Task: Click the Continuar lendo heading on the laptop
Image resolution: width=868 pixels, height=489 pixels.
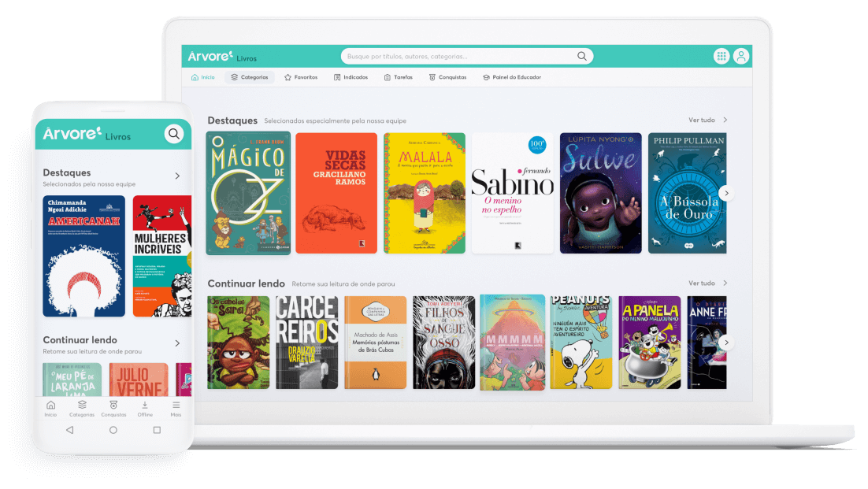Action: (x=247, y=283)
